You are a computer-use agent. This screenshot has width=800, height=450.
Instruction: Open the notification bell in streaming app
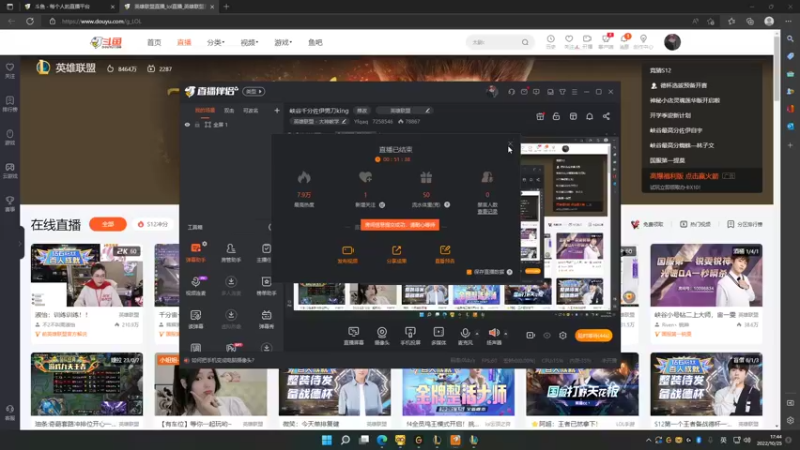(x=589, y=116)
